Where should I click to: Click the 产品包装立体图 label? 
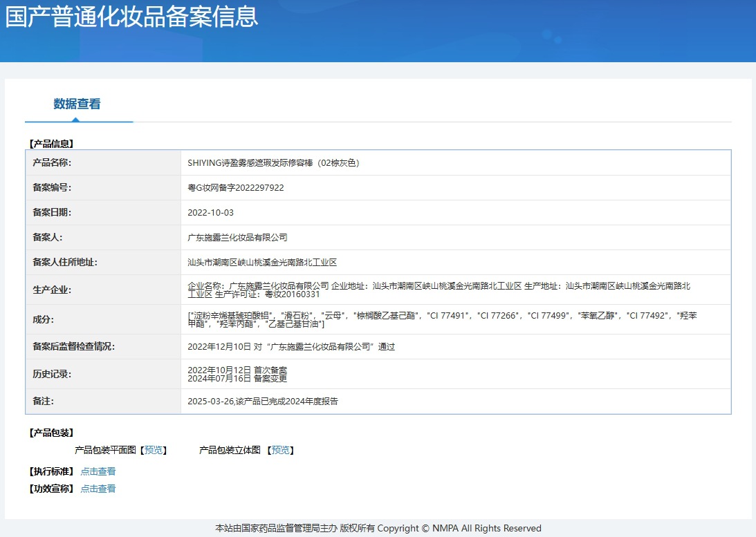pos(230,450)
